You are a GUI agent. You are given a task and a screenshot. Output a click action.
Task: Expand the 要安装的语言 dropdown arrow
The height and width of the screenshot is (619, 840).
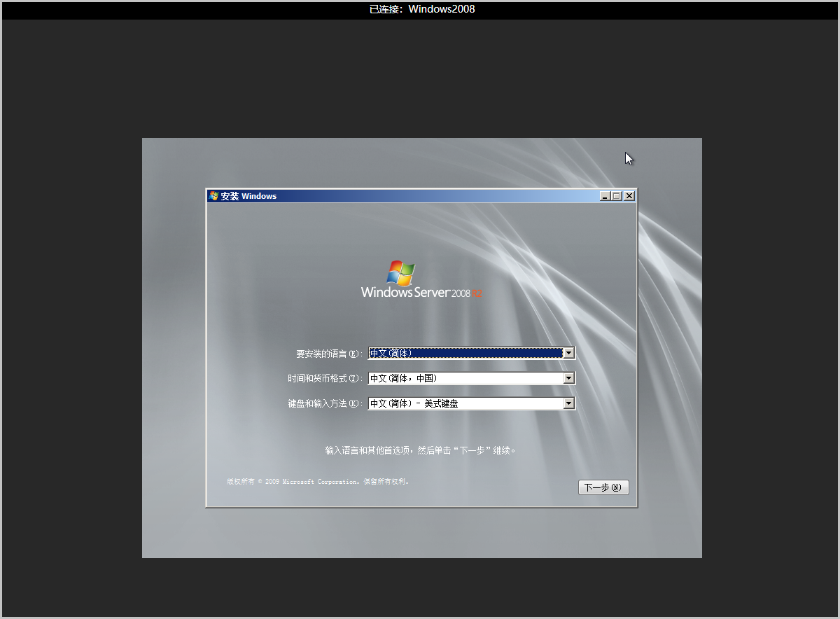[569, 353]
